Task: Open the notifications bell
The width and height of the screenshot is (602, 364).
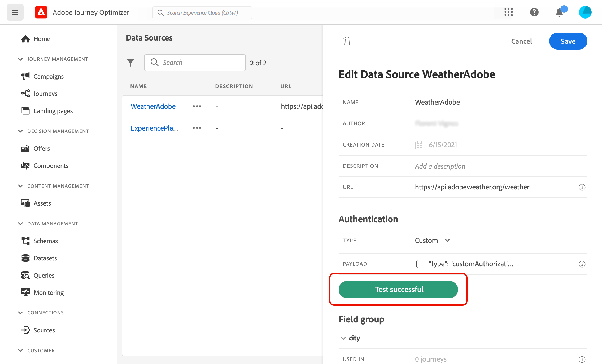Action: (x=559, y=12)
